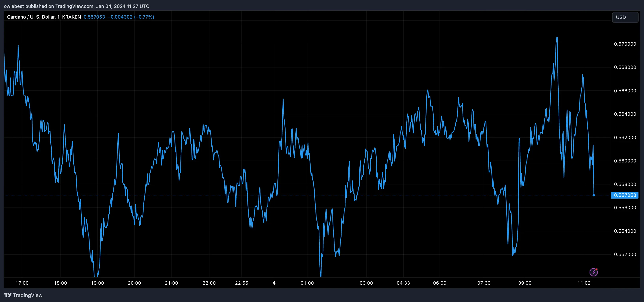Select the date marker 4 on the time axis
This screenshot has height=302, width=644.
[274, 283]
